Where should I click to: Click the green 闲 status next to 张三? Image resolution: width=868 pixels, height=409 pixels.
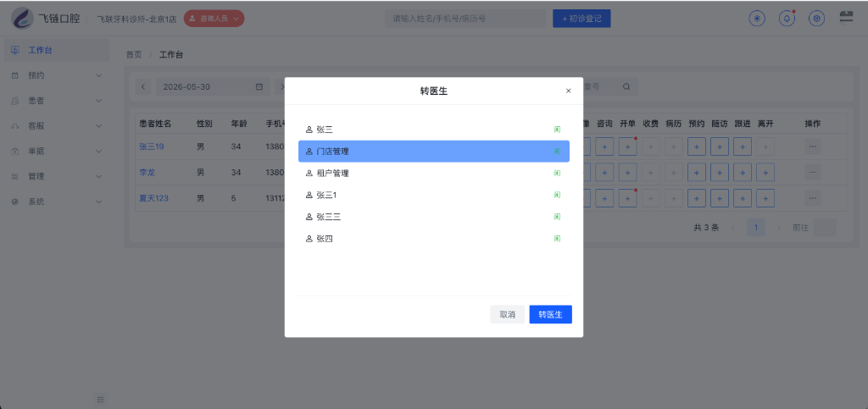click(x=557, y=130)
